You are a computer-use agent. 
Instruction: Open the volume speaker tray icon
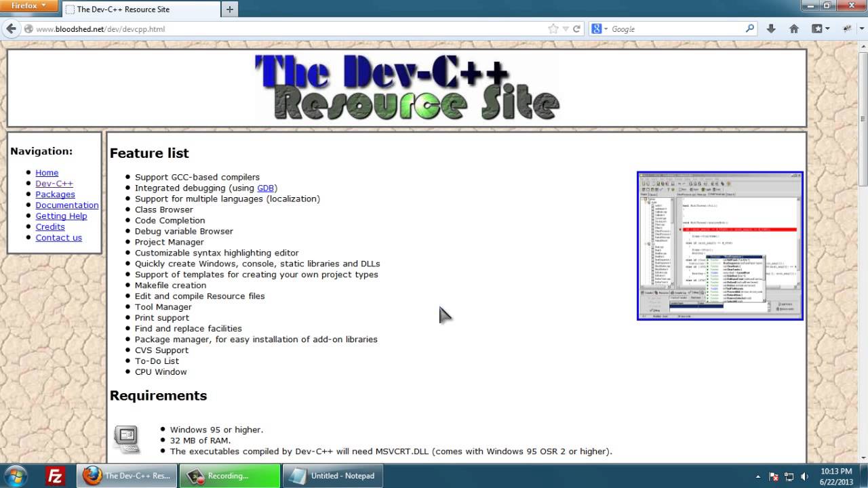[805, 476]
